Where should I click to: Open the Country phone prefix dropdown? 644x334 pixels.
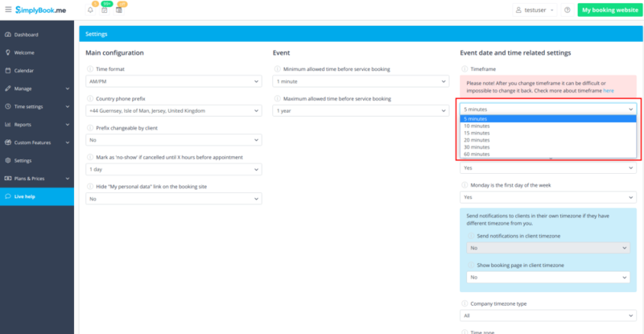pyautogui.click(x=173, y=110)
